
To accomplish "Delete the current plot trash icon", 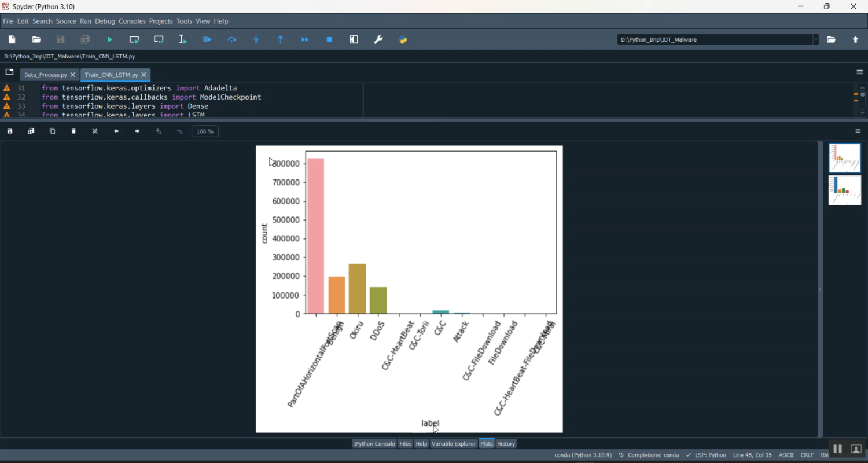I will point(73,131).
